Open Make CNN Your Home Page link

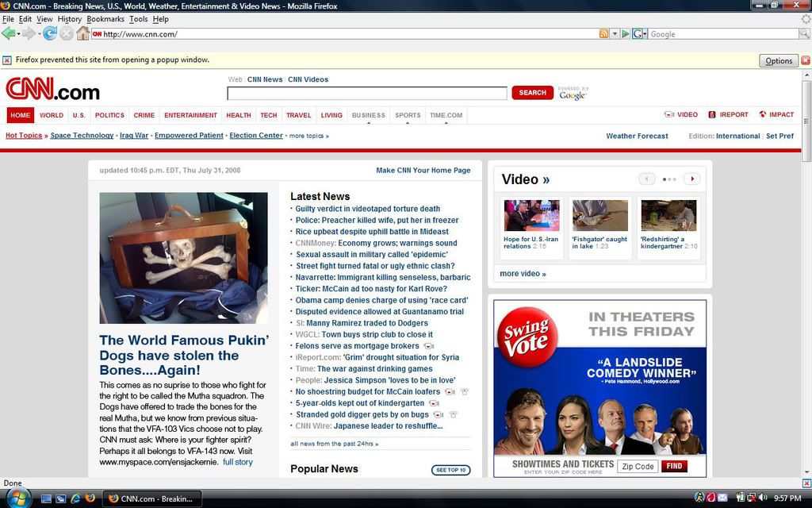[423, 170]
